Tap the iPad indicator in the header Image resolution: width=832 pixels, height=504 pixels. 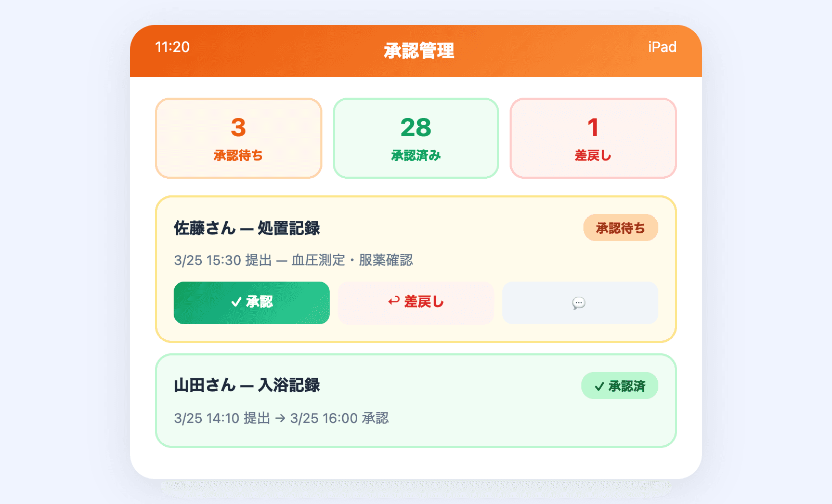[x=661, y=47]
